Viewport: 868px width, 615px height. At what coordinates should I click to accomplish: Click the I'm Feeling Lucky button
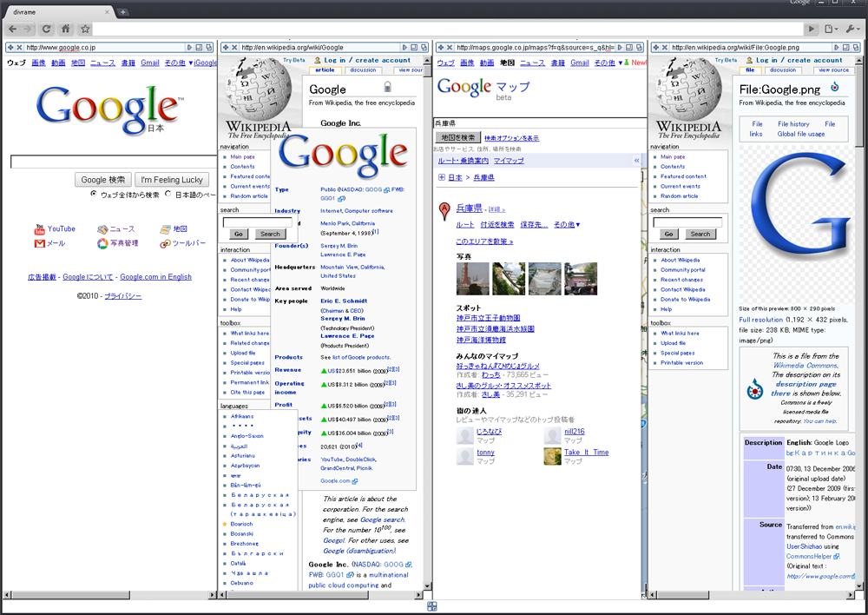pyautogui.click(x=172, y=180)
